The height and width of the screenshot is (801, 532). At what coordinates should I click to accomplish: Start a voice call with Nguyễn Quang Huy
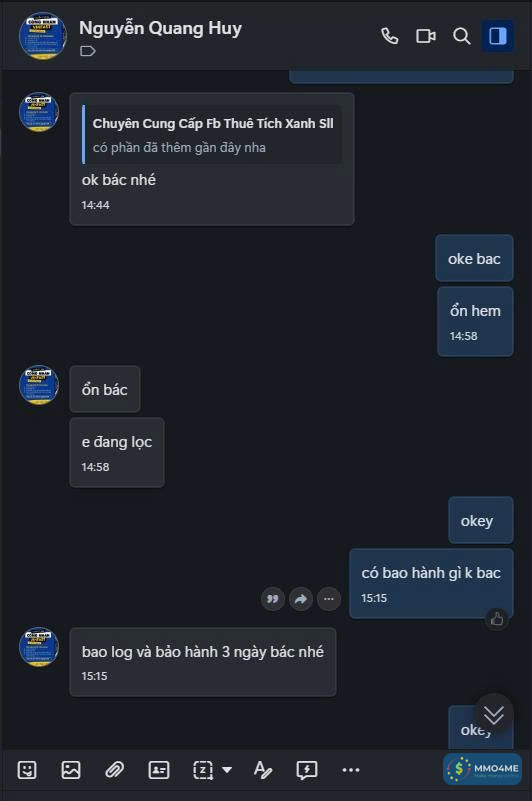[389, 36]
